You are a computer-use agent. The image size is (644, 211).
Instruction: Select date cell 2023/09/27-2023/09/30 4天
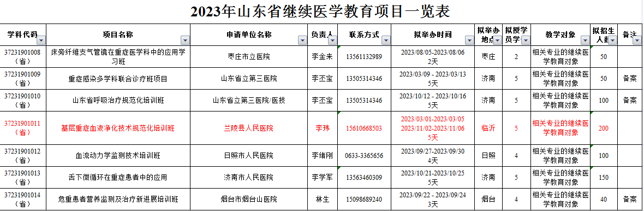pyautogui.click(x=433, y=155)
